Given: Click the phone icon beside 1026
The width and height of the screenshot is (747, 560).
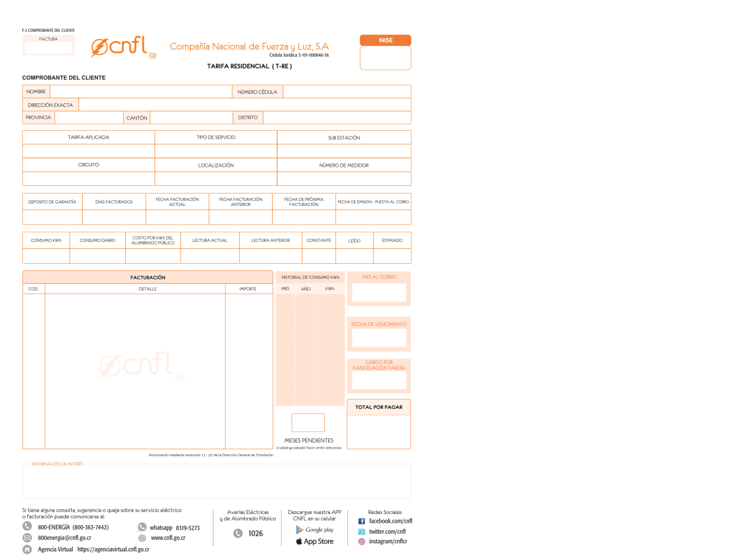Looking at the screenshot, I should [x=238, y=533].
